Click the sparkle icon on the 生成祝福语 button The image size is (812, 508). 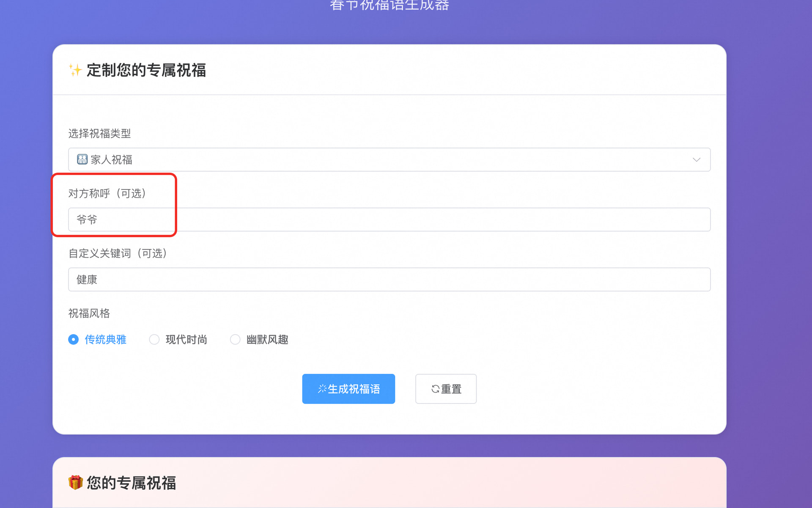[x=322, y=389]
